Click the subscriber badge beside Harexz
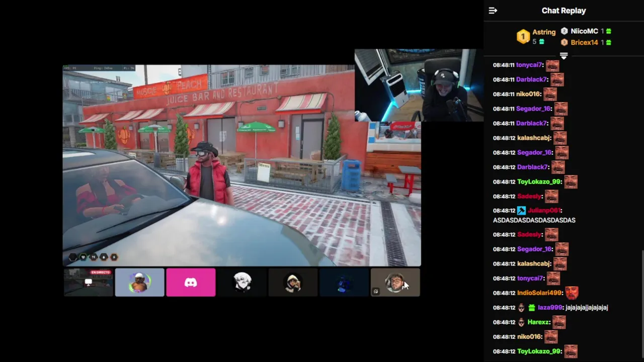The image size is (644, 362). pos(521,322)
